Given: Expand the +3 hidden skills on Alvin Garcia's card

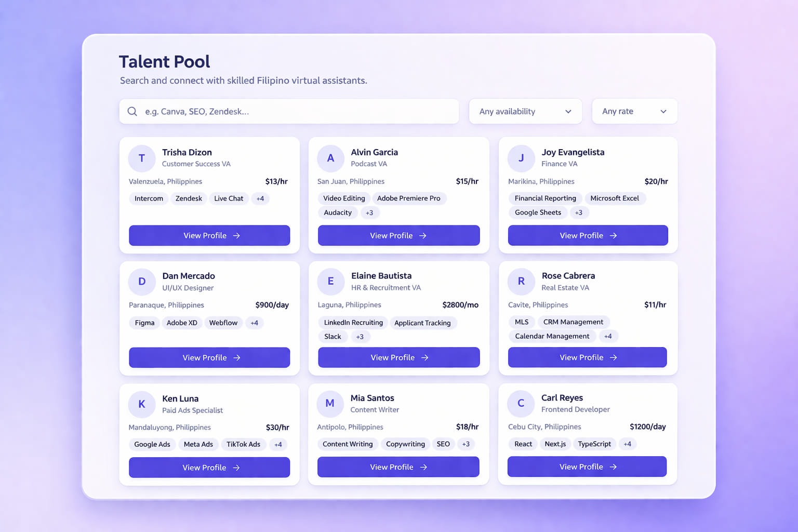Looking at the screenshot, I should tap(369, 212).
